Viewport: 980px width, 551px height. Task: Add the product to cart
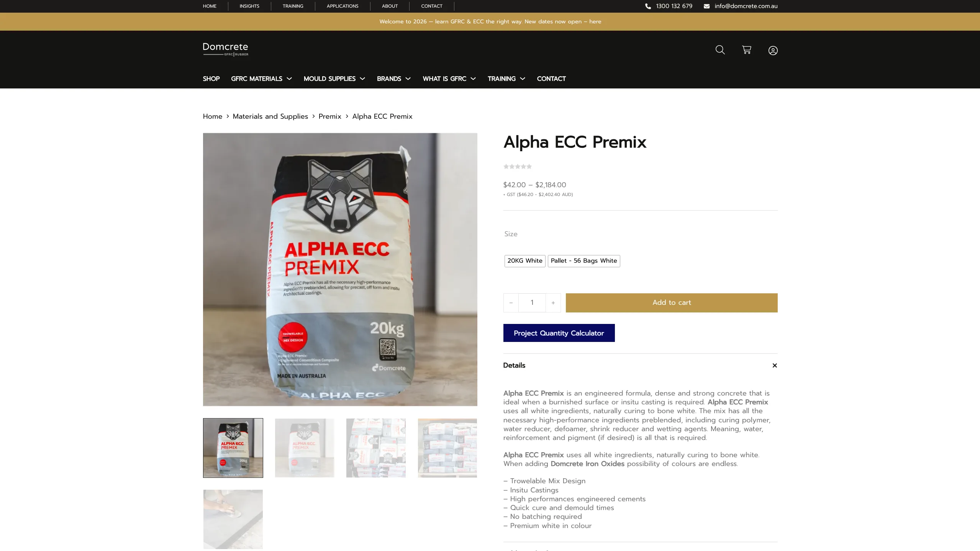tap(671, 303)
